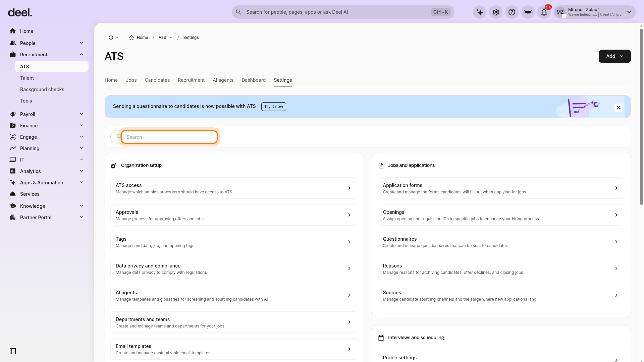Screen dimensions: 644x362
Task: Click the Apps & Automation sparkle icon
Action: [13, 183]
